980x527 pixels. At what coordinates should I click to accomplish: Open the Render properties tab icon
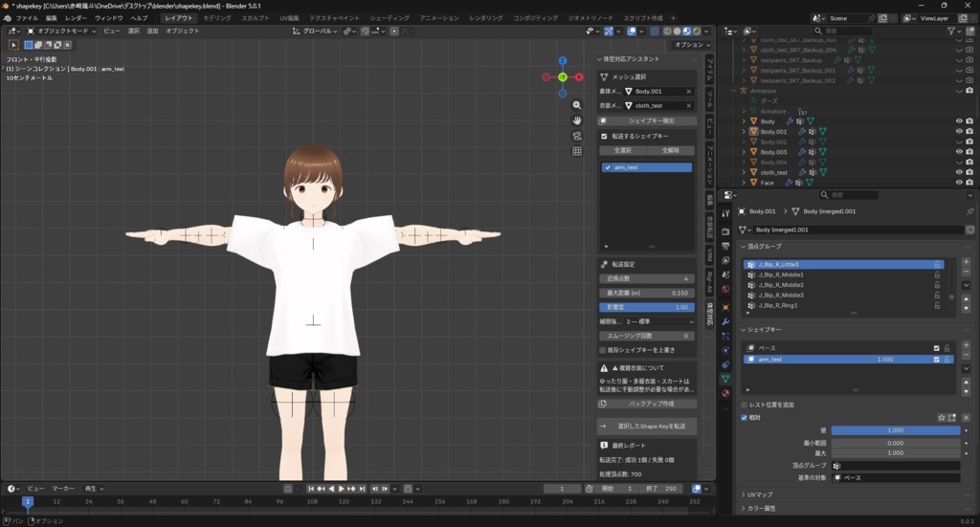(x=725, y=231)
